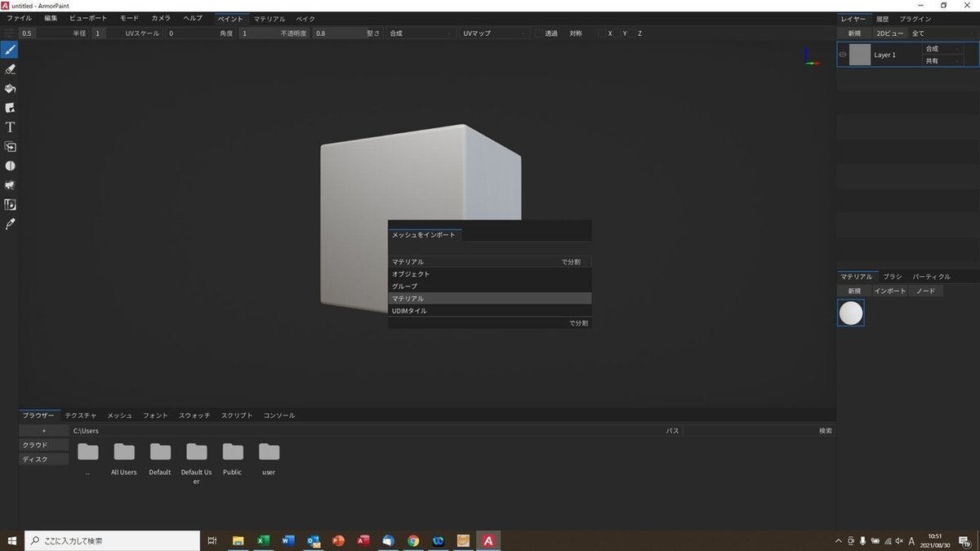
Task: Open Excel from the taskbar
Action: click(x=263, y=540)
